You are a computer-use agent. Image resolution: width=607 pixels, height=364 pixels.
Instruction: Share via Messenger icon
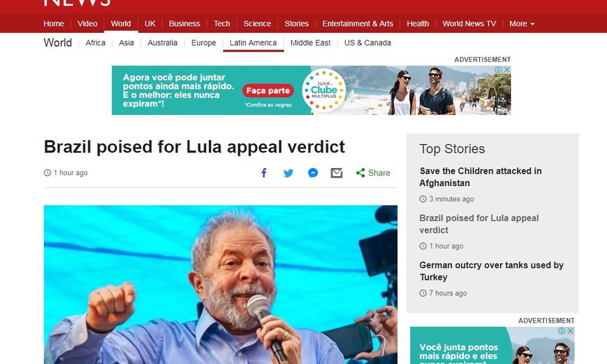coord(313,173)
